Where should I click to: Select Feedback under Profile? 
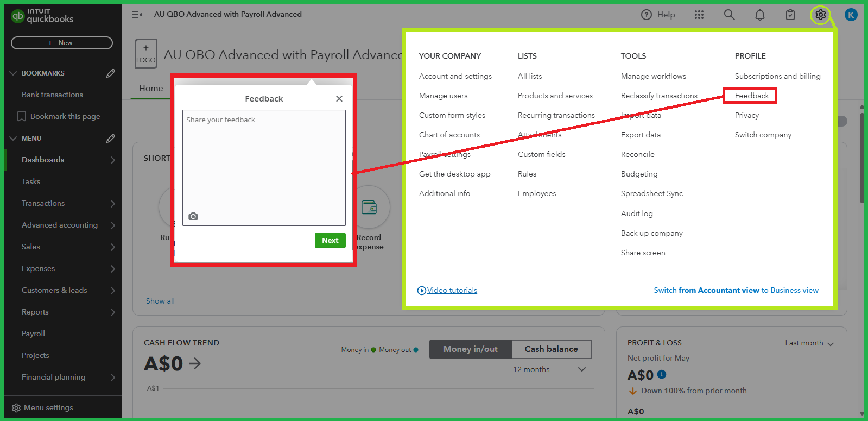752,96
